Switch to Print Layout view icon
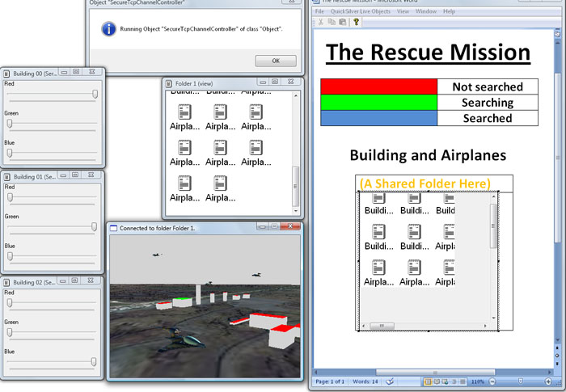Screen dimensions: 566x392 [429, 381]
